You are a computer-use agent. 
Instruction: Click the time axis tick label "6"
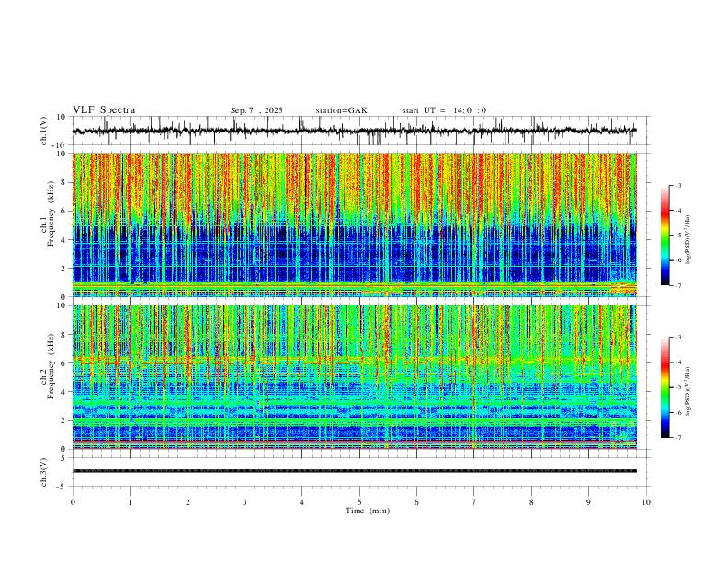[416, 502]
